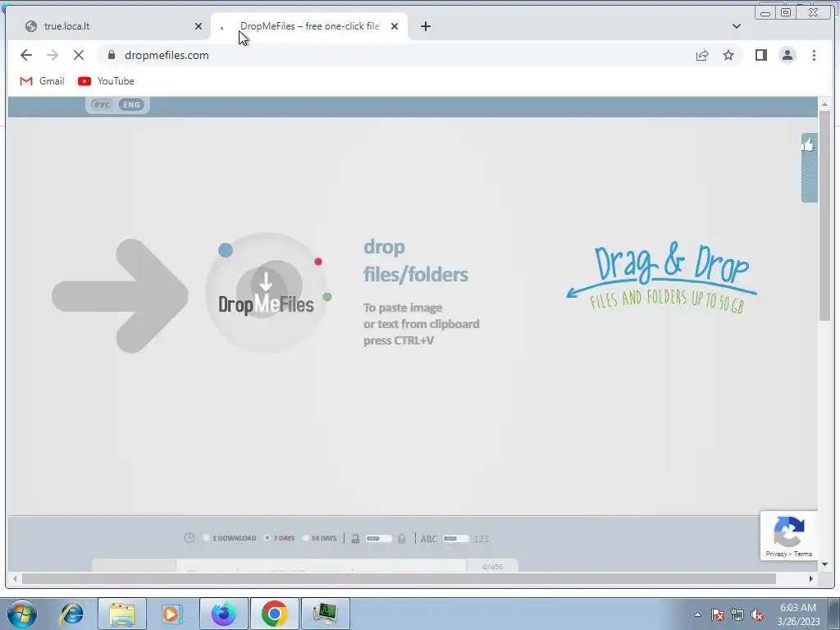Bookmark this page with the star
Viewport: 840px width, 630px height.
[x=728, y=55]
